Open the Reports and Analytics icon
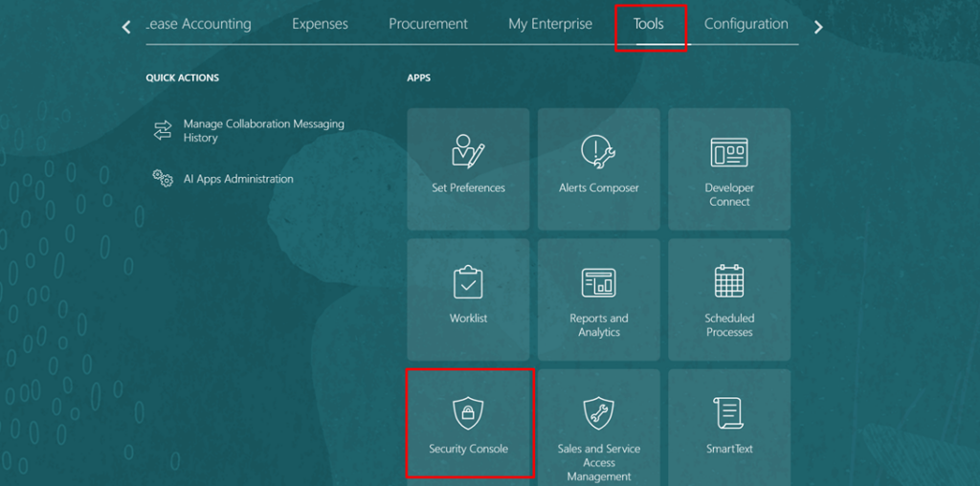Image resolution: width=980 pixels, height=486 pixels. [x=599, y=283]
